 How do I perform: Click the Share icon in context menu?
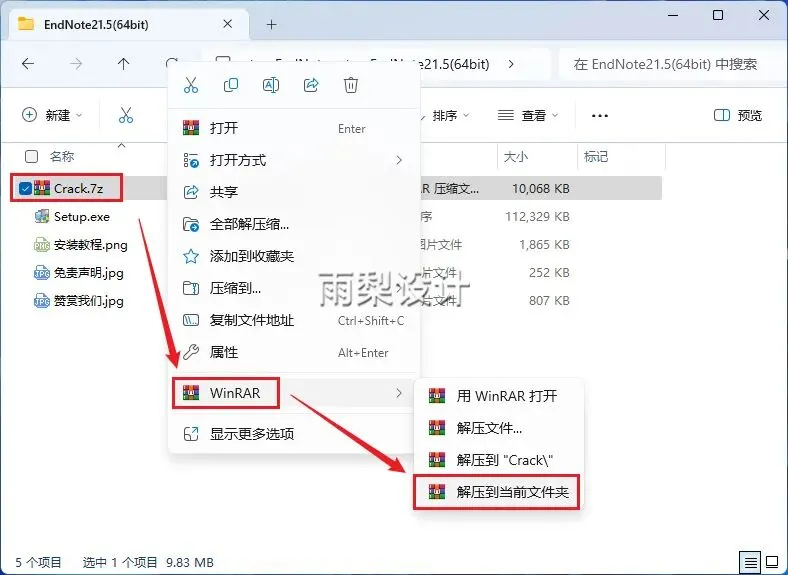[311, 85]
